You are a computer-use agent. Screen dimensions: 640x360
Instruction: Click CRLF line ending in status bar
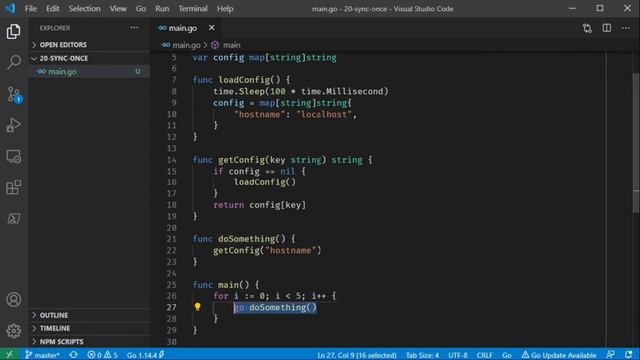click(484, 355)
